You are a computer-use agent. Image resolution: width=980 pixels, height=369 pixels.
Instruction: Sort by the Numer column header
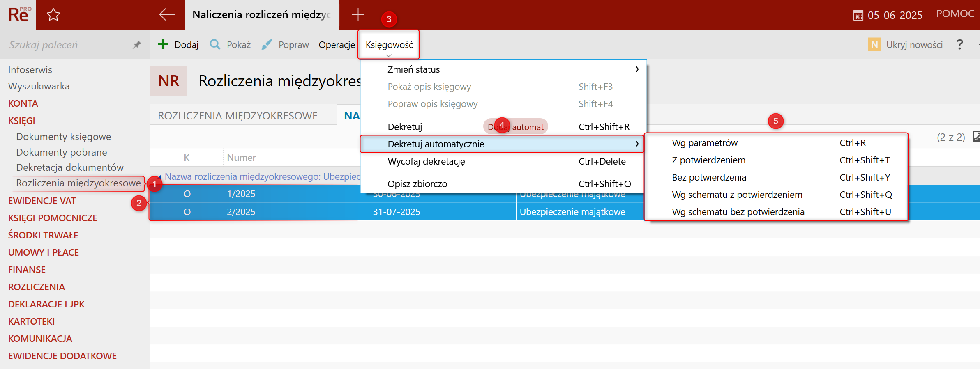[x=241, y=158]
